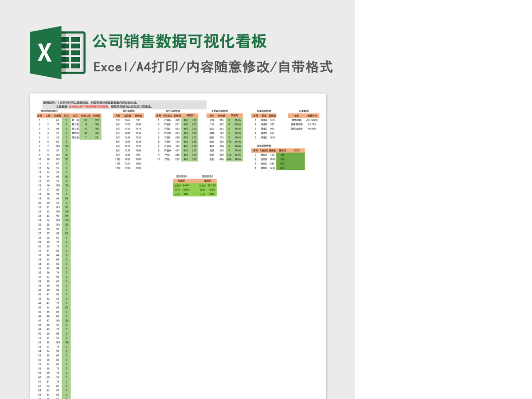Click the 6月 month cell
This screenshot has width=532, height=399.
117,142
